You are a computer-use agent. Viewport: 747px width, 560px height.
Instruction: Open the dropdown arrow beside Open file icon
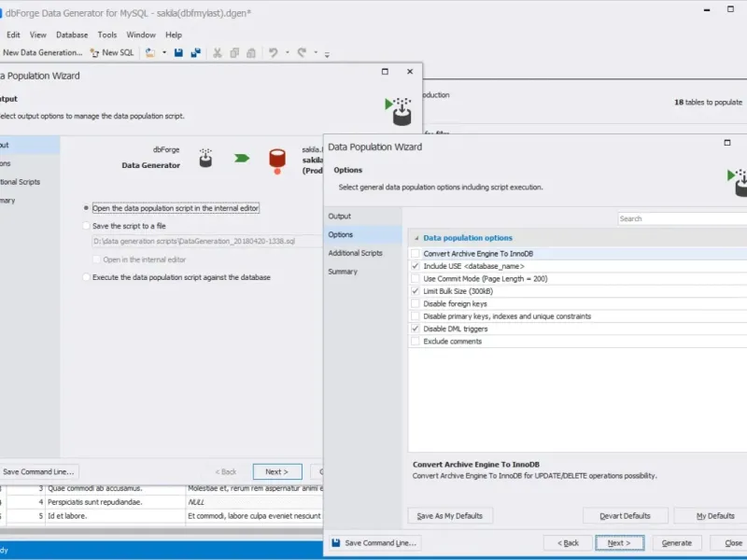click(x=164, y=53)
